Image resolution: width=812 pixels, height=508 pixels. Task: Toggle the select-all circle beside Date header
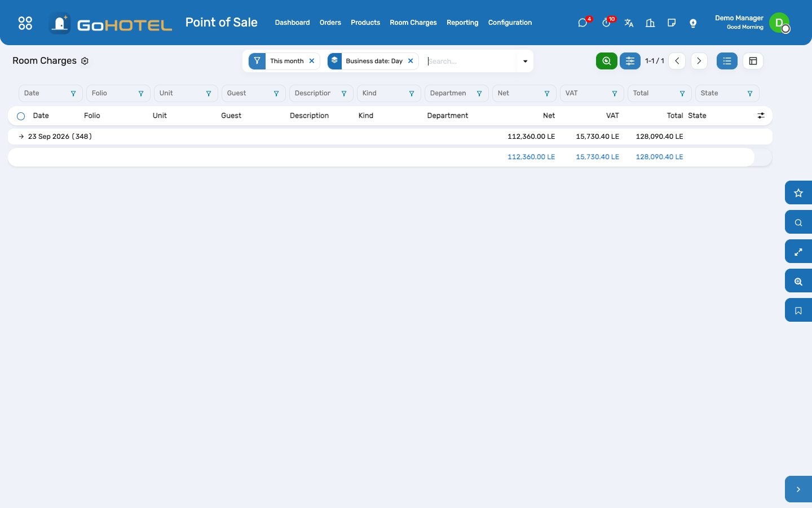tap(21, 116)
